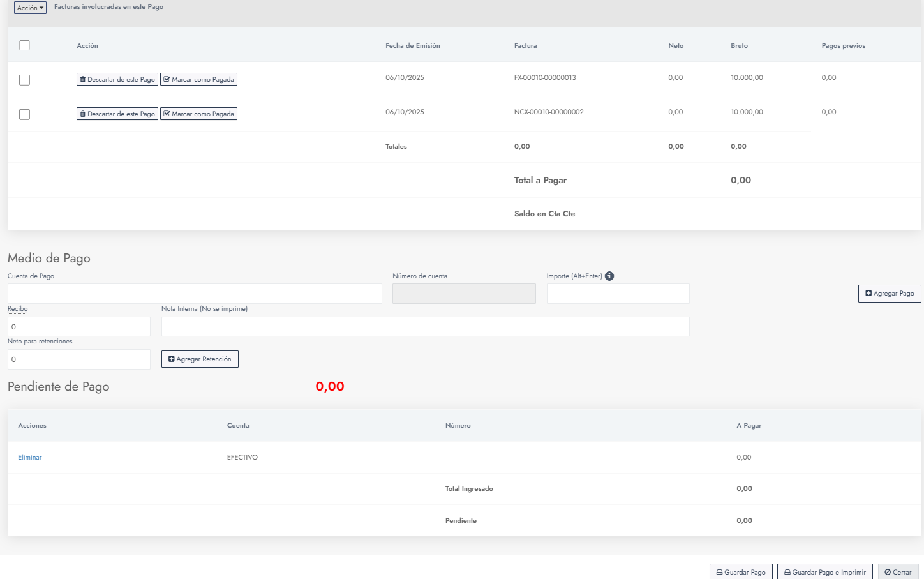The image size is (924, 579).
Task: Click Agregar Retención button
Action: click(x=200, y=359)
